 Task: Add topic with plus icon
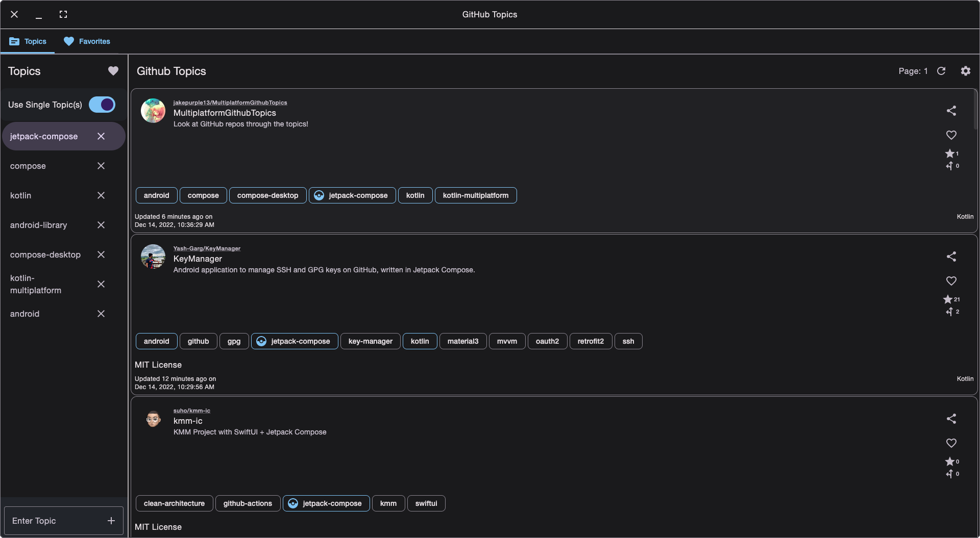(111, 521)
